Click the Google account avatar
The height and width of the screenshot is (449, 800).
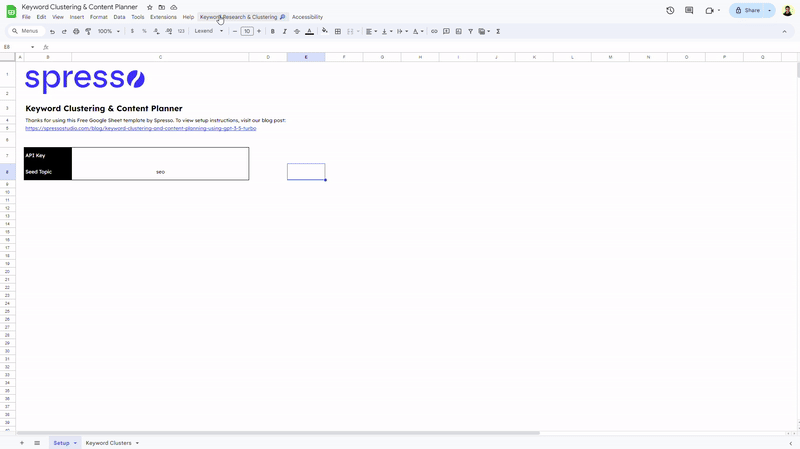tap(788, 10)
